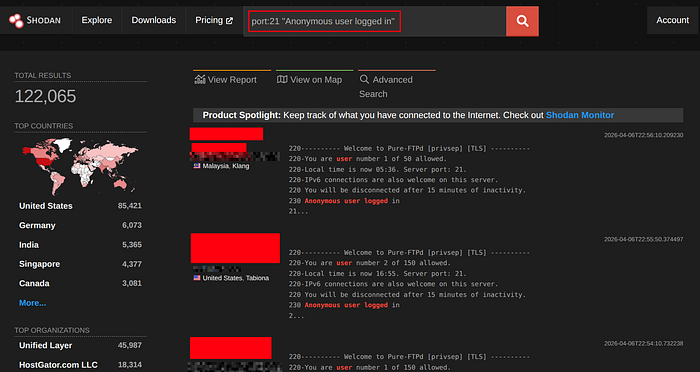Image resolution: width=700 pixels, height=372 pixels.
Task: Click the total results count 122,065
Action: [46, 96]
